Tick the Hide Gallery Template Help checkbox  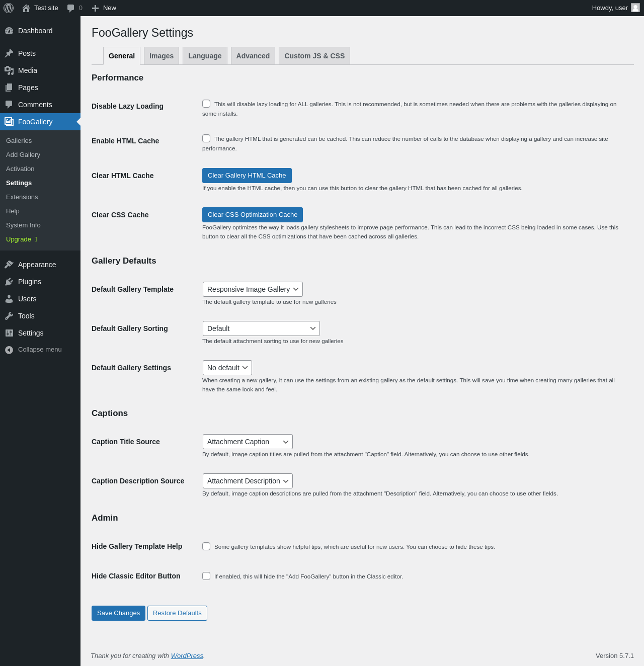(x=206, y=546)
